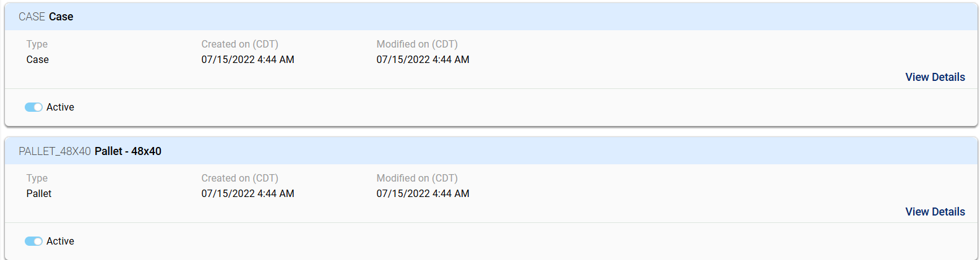
Task: Open View Details for Pallet - 48x40
Action: click(935, 212)
